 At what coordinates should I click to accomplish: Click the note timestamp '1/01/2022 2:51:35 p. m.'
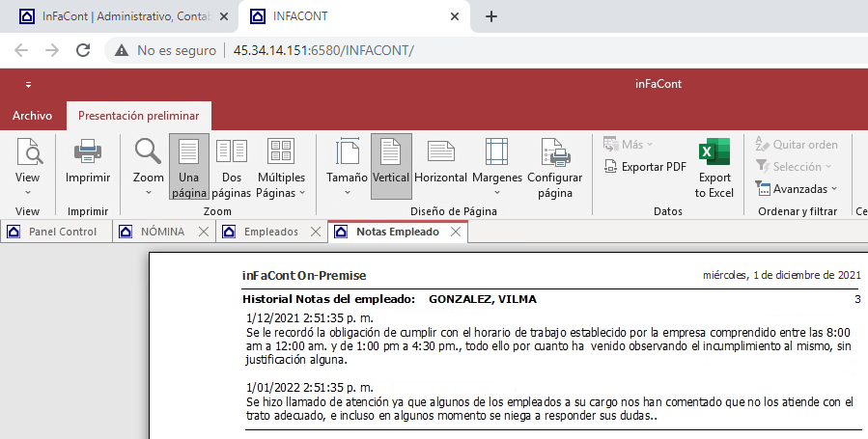[309, 387]
